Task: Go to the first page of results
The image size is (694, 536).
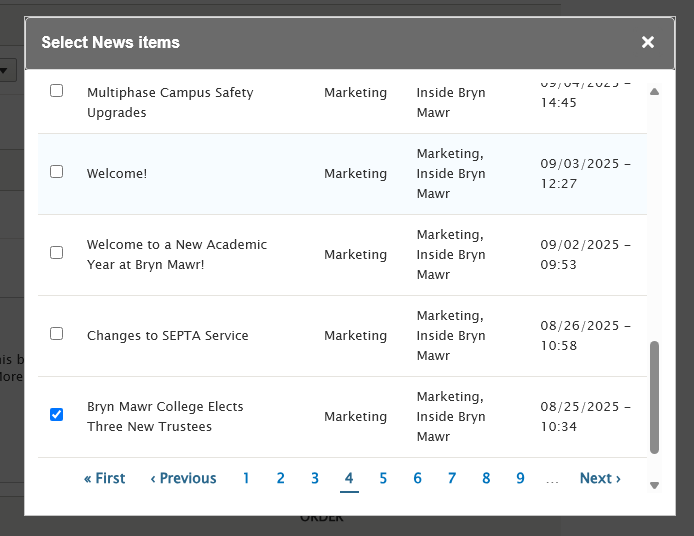Action: (x=105, y=478)
